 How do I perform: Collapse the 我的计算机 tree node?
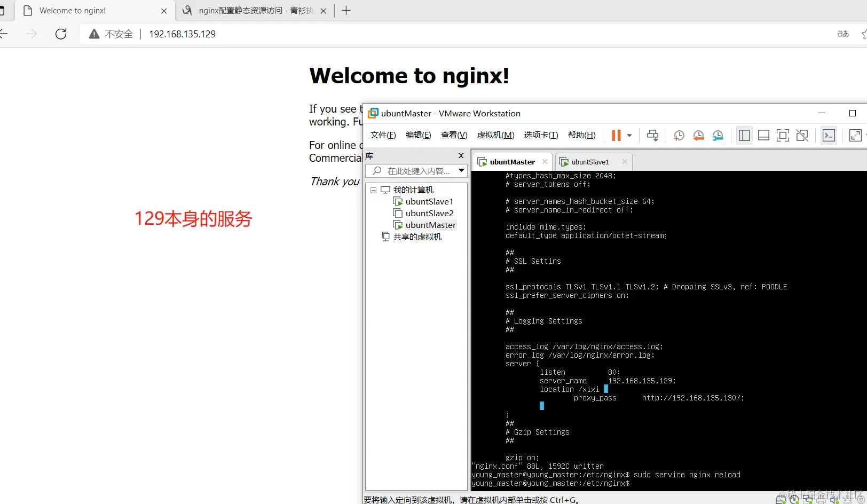(374, 190)
